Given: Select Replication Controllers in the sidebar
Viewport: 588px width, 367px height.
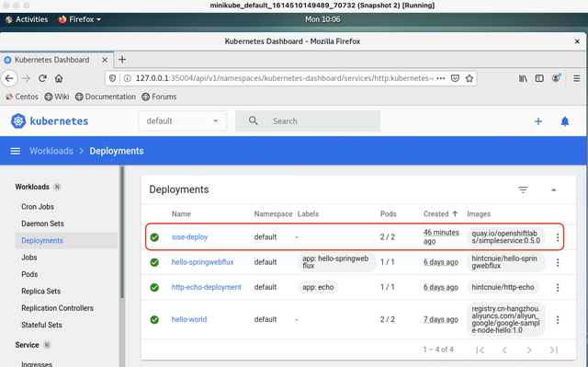Looking at the screenshot, I should [x=57, y=308].
